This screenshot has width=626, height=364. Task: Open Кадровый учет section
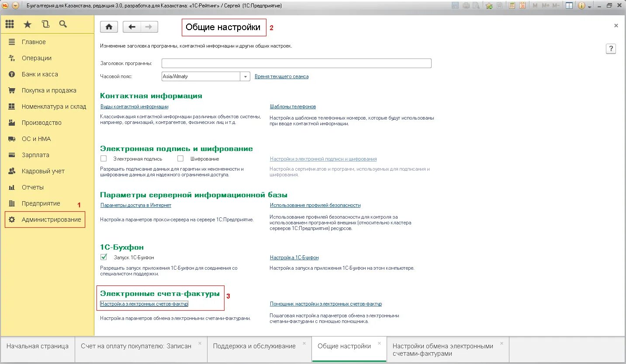click(47, 171)
